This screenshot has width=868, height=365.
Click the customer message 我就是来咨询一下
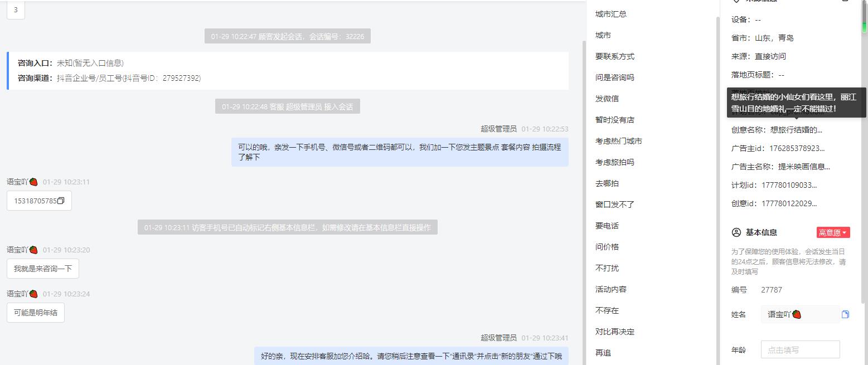pos(43,269)
